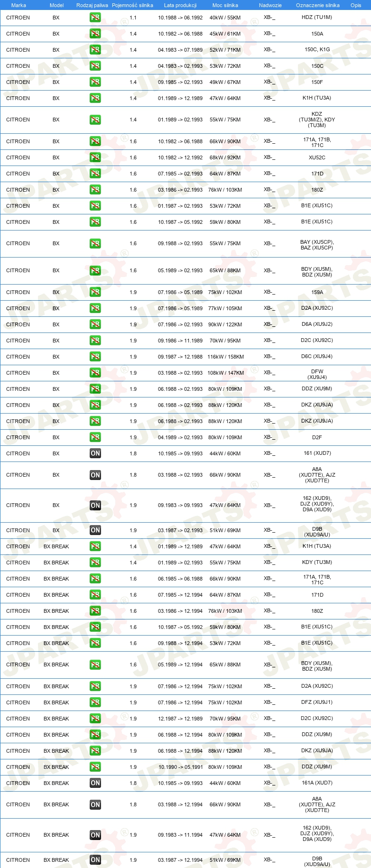
Task: Click engine code 161A (XUD7)
Action: pos(317,783)
